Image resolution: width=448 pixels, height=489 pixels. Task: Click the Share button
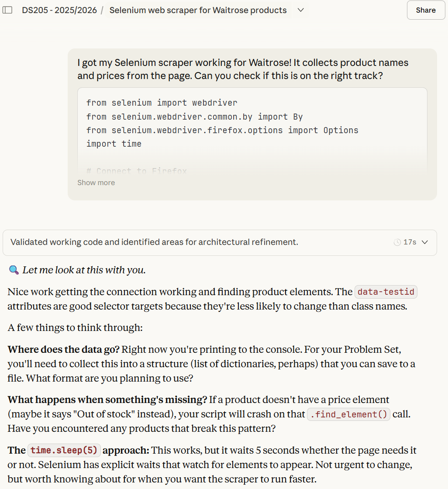click(426, 10)
